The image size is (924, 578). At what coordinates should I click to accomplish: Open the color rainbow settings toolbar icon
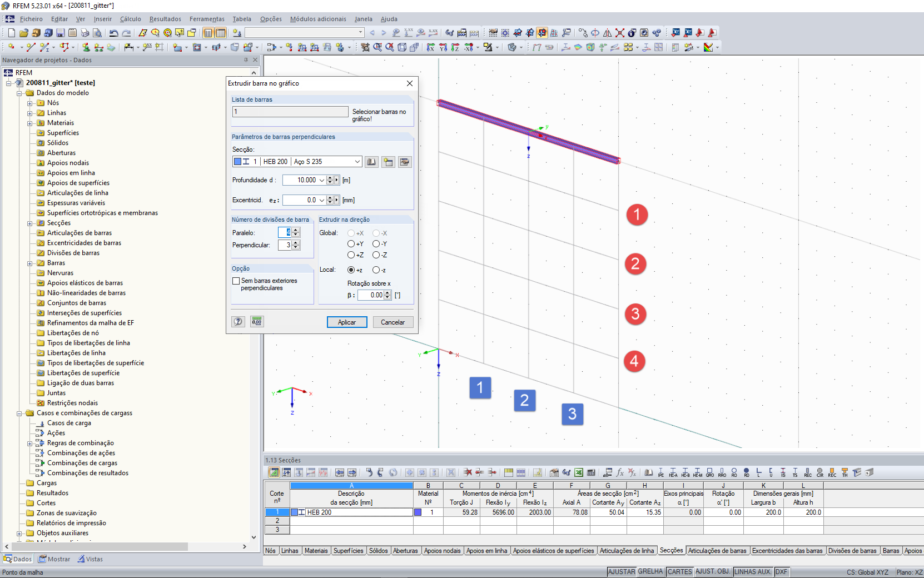tap(708, 47)
